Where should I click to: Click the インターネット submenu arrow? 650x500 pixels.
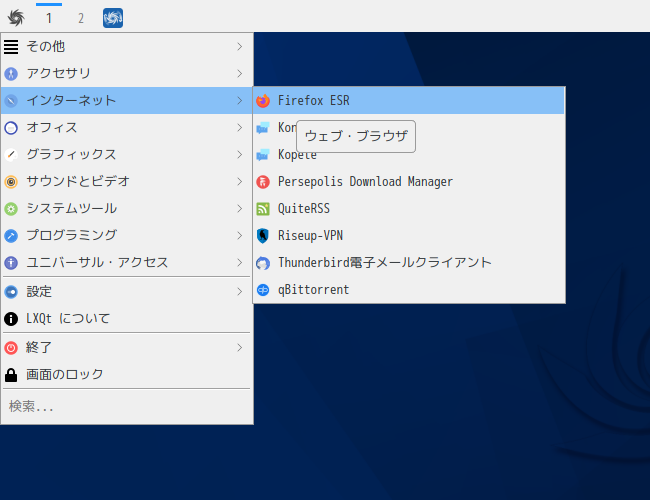point(240,101)
